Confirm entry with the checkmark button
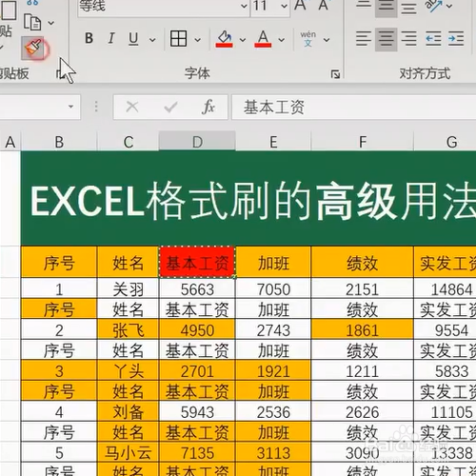The image size is (476, 476). tap(170, 107)
